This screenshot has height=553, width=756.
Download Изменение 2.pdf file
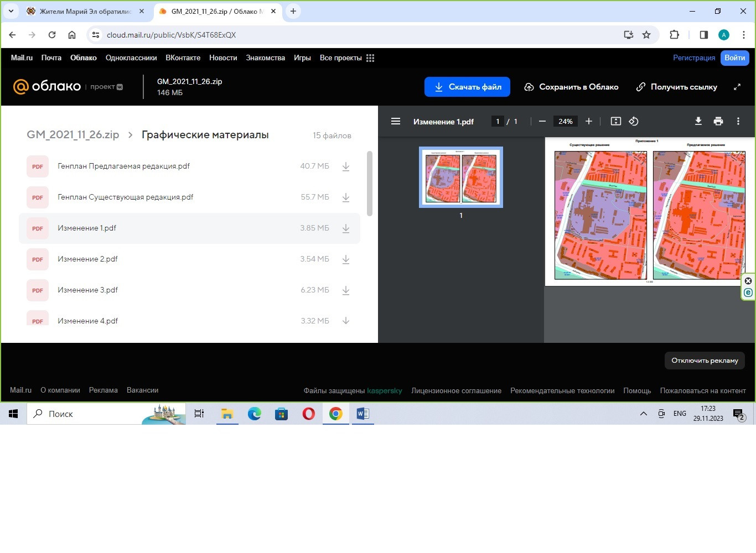[x=346, y=259]
